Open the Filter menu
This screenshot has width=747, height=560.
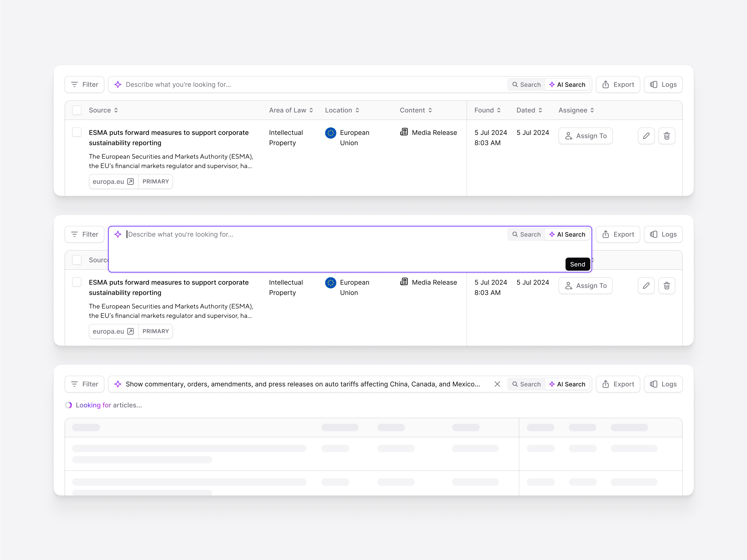84,84
